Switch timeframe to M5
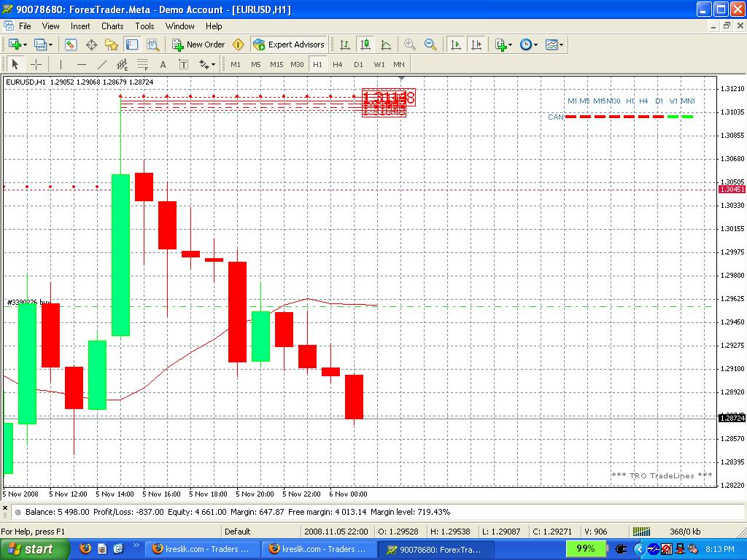This screenshot has width=747, height=560. (256, 64)
